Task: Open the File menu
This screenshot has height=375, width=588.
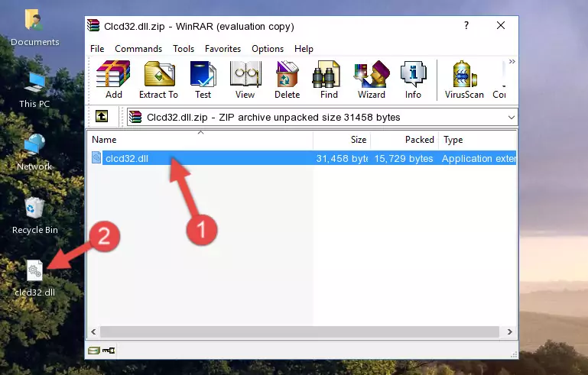Action: point(97,49)
